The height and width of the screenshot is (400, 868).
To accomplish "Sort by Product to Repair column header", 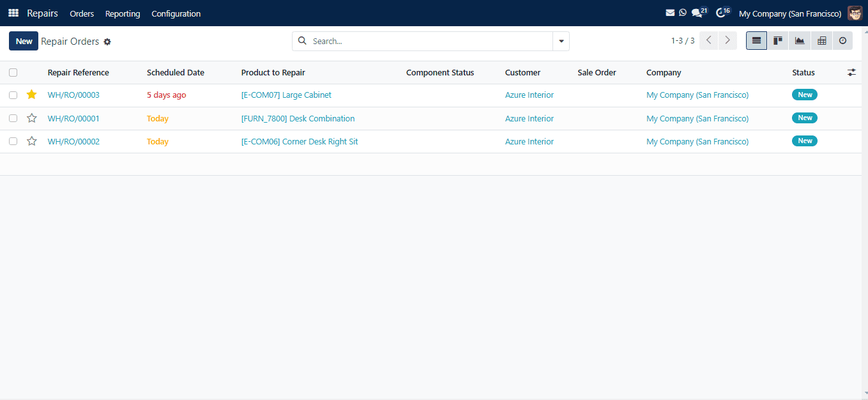I will tap(273, 73).
